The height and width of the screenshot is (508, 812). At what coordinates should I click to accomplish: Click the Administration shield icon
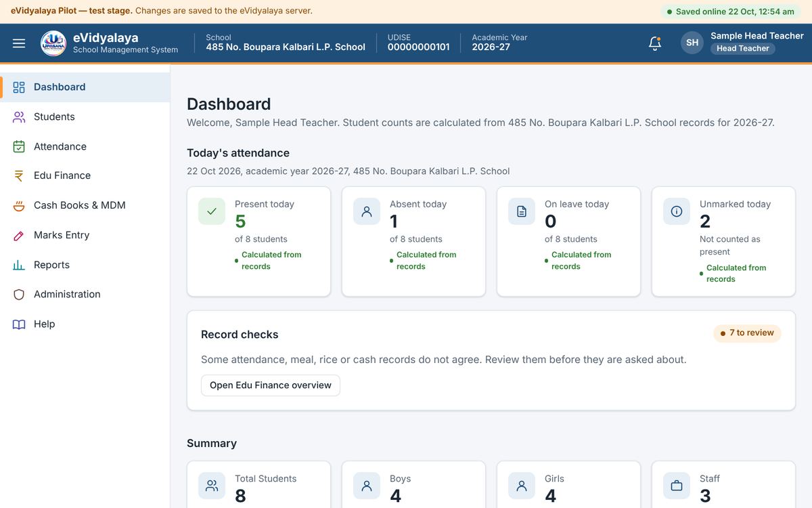pos(19,294)
